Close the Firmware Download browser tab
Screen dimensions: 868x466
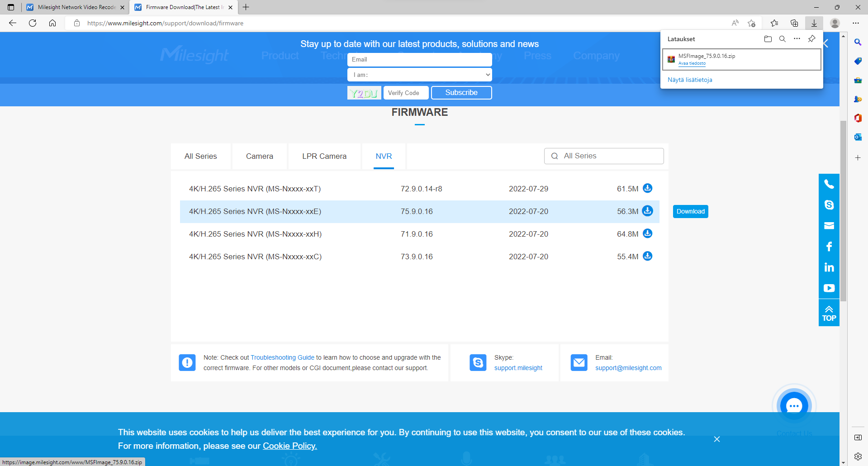click(230, 7)
